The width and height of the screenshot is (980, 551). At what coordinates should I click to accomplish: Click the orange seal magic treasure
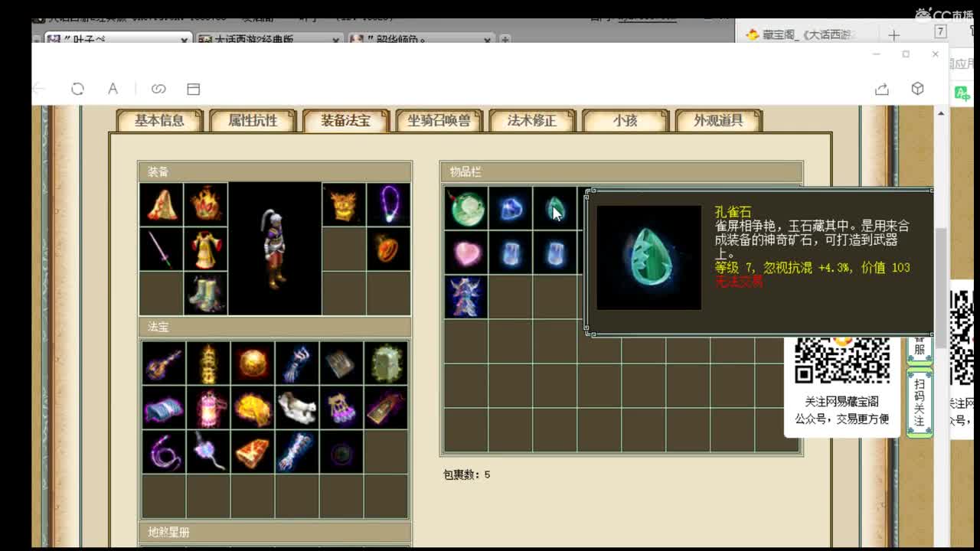(x=253, y=452)
